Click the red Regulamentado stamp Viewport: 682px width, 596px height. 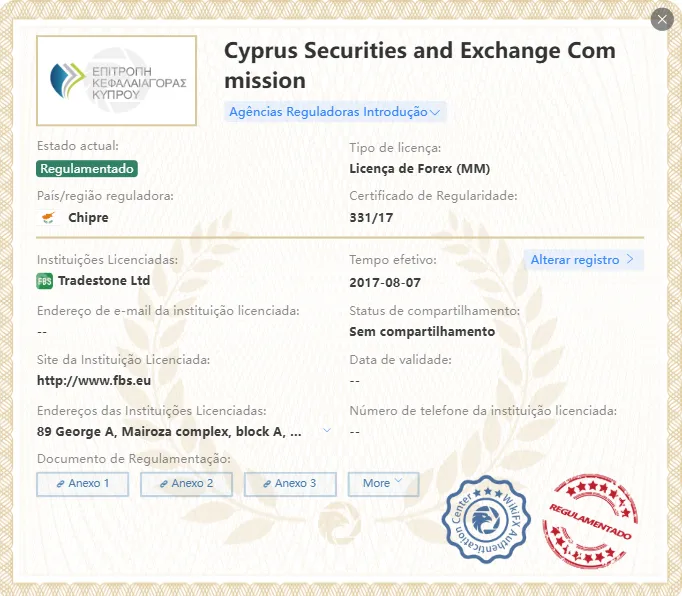590,521
